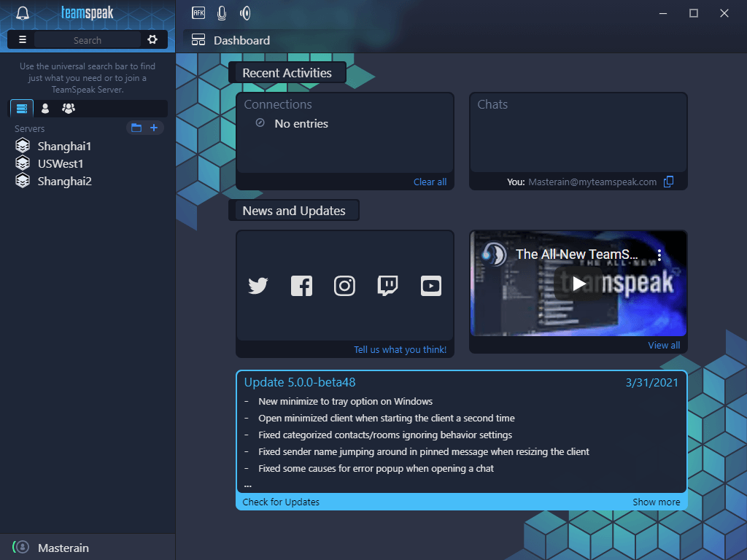
Task: Click the universal Search bar
Action: pyautogui.click(x=87, y=40)
